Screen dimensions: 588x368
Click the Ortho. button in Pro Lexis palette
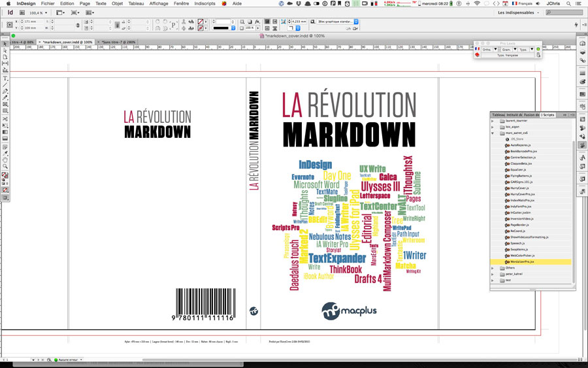pos(487,50)
